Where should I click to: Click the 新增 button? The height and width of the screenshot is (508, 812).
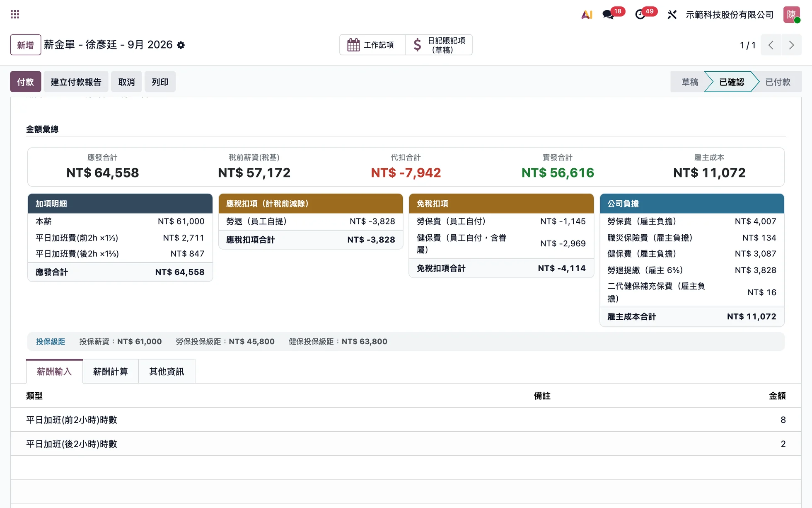click(x=26, y=45)
